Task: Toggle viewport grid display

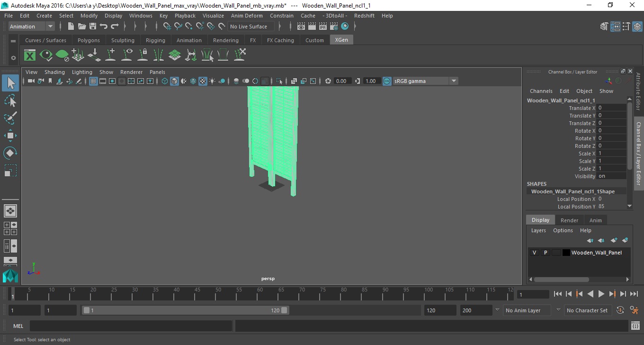Action: pos(93,81)
